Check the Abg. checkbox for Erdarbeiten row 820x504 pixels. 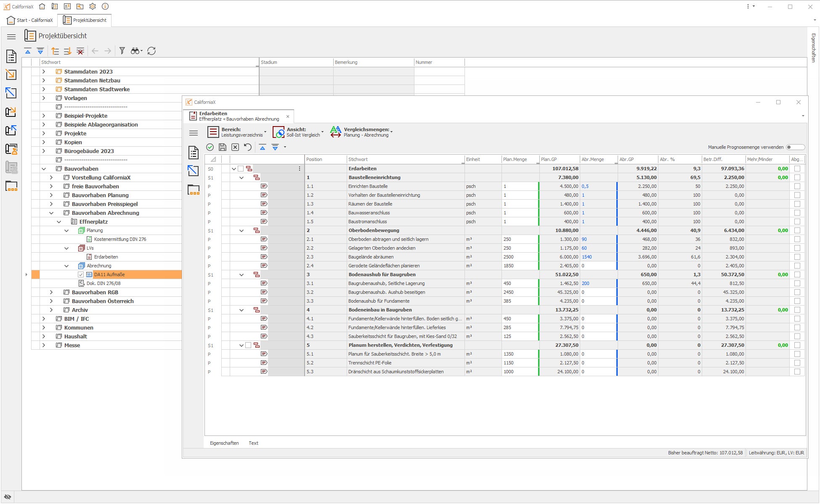[797, 169]
